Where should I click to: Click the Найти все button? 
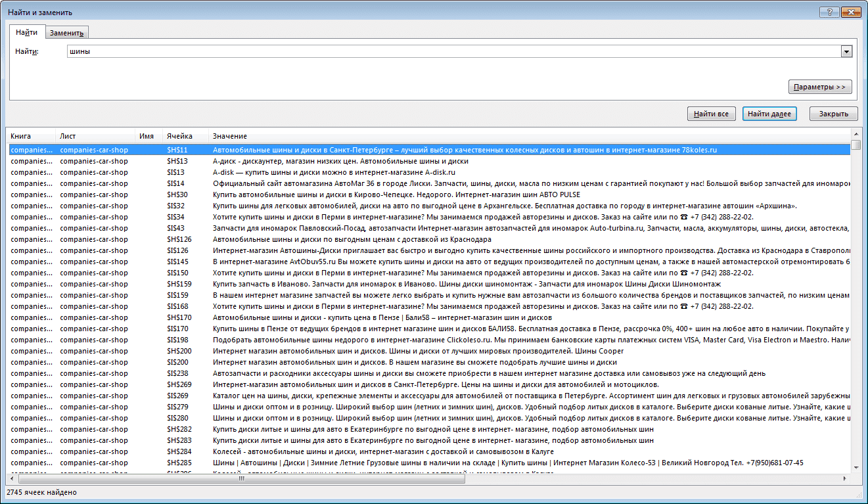tap(712, 114)
